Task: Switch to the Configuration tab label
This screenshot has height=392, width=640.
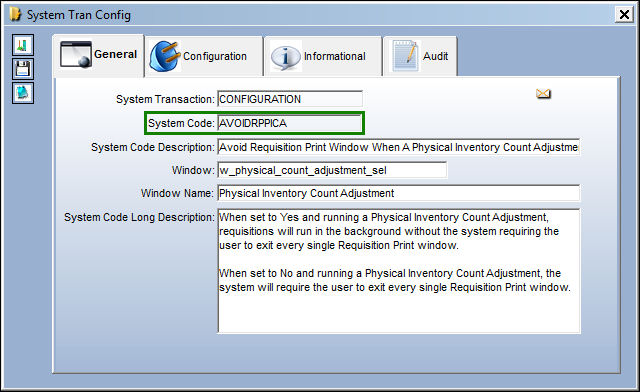Action: [215, 56]
